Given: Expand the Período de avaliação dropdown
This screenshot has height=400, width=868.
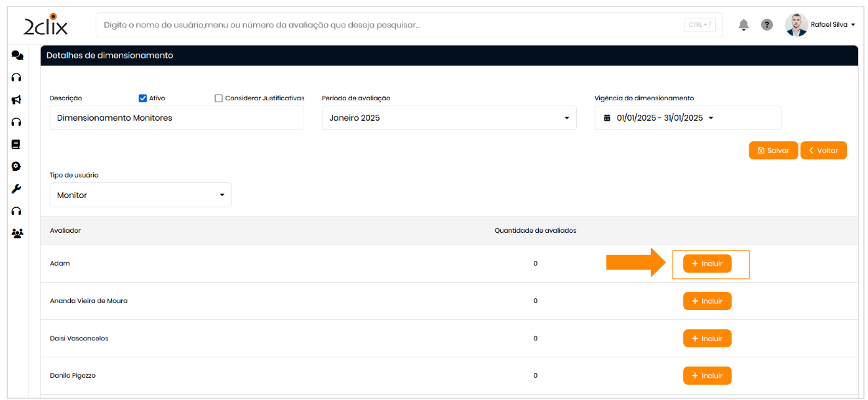Looking at the screenshot, I should (449, 118).
